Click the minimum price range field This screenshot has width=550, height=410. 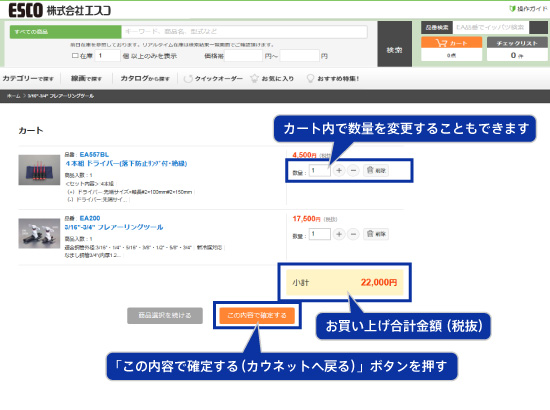[x=243, y=56]
